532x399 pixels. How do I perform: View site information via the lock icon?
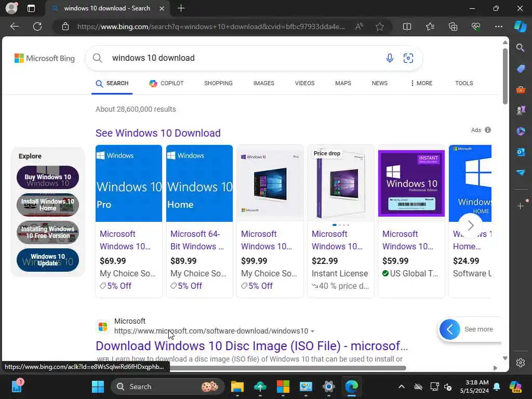[65, 26]
